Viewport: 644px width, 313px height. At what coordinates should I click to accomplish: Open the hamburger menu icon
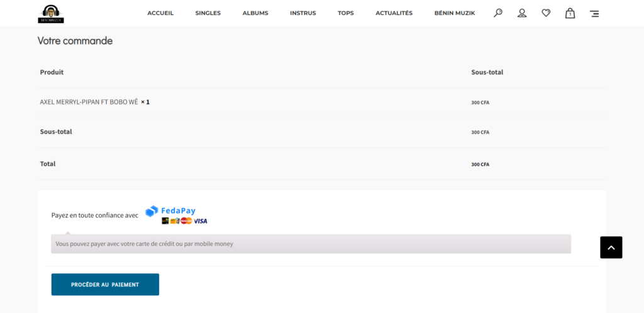594,14
